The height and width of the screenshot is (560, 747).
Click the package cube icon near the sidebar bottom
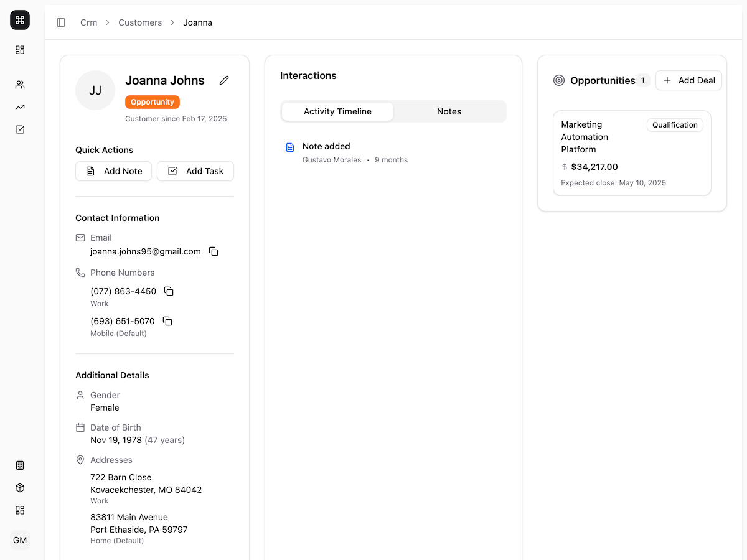click(x=19, y=488)
